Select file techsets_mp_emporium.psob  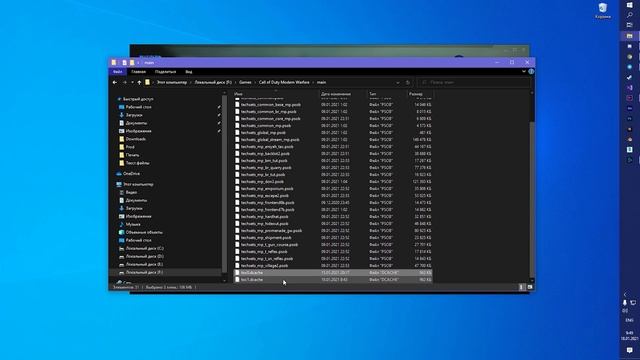267,189
